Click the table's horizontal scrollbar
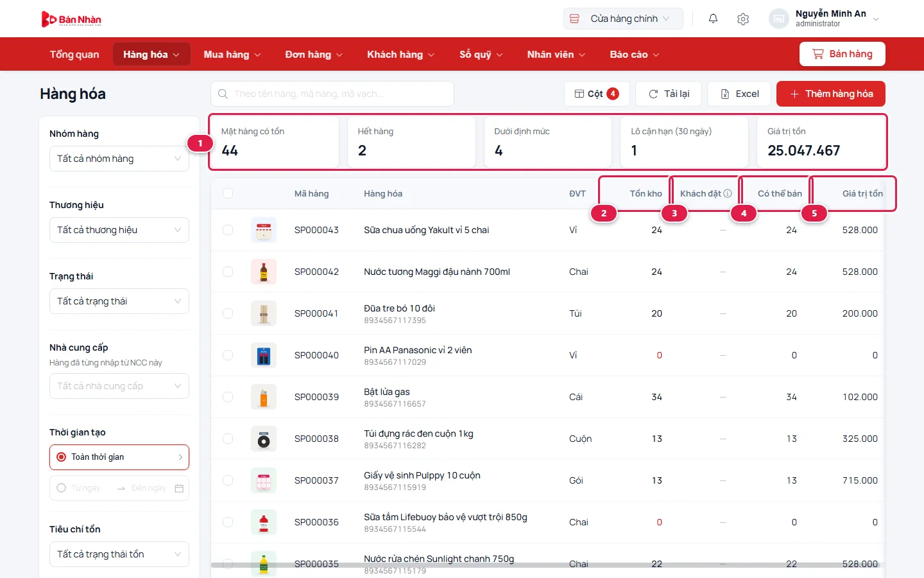924x578 pixels. point(547,565)
